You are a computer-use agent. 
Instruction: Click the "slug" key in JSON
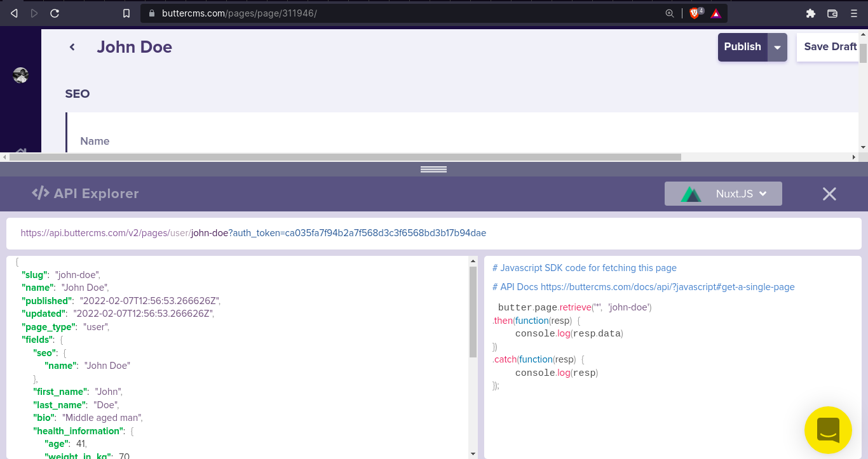tap(35, 275)
